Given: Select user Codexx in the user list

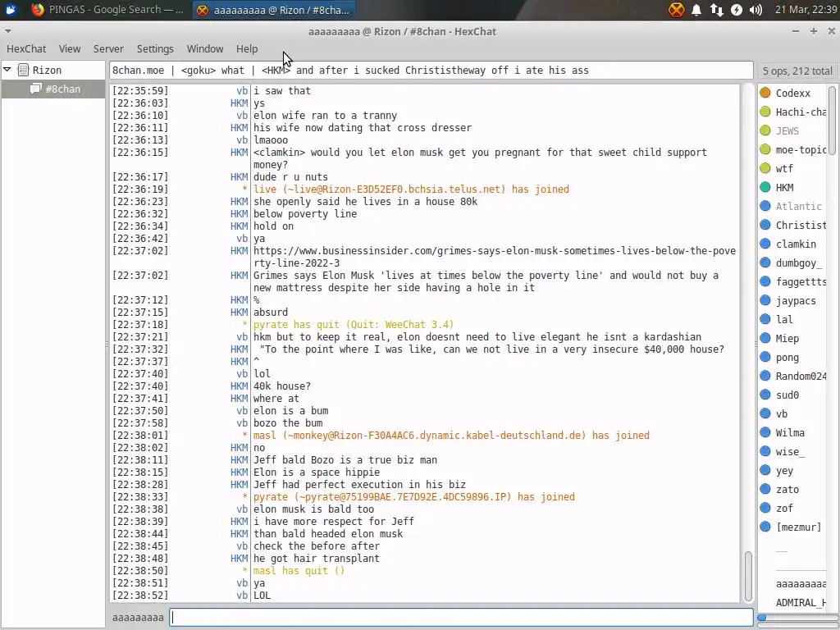Looking at the screenshot, I should [x=793, y=93].
